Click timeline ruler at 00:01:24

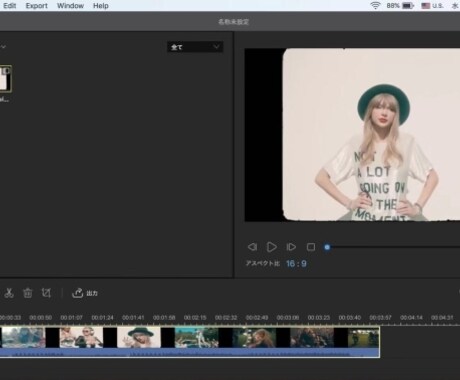pos(102,318)
